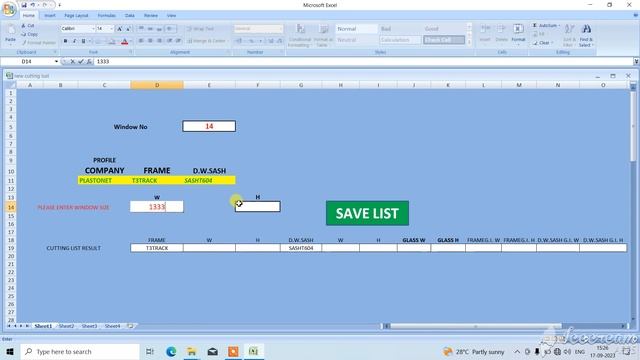Select the Window No cell showing 14
The height and width of the screenshot is (360, 640).
209,126
